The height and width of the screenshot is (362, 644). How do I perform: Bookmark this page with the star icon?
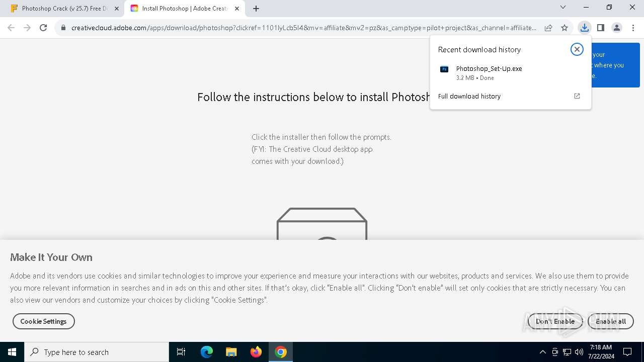565,28
